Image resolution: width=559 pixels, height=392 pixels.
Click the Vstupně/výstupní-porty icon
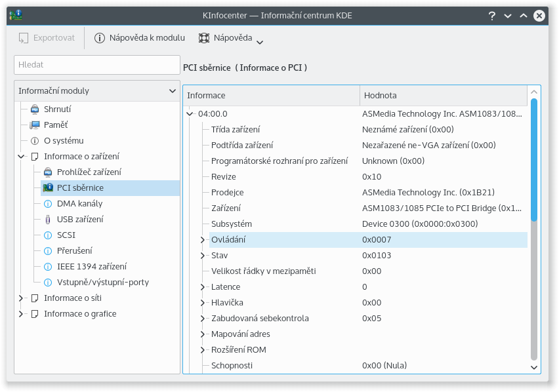tap(48, 283)
